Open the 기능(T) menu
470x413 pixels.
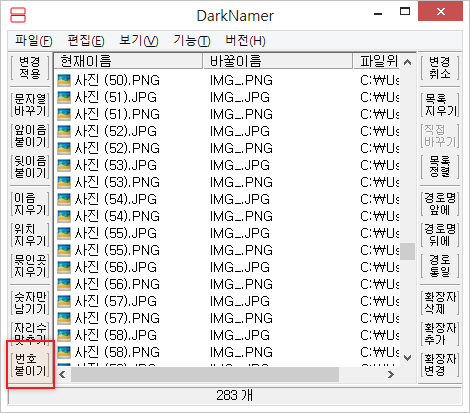pyautogui.click(x=192, y=41)
